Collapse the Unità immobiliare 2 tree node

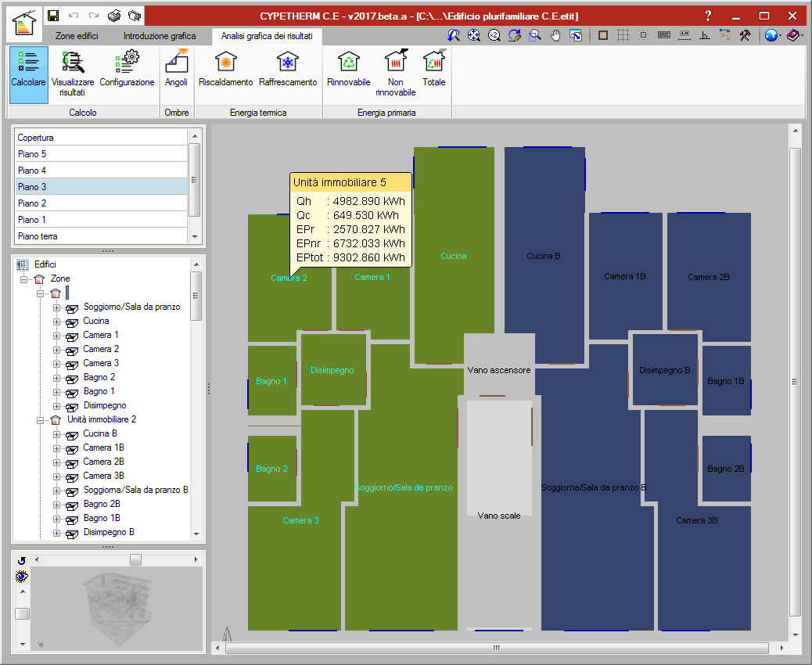(40, 420)
